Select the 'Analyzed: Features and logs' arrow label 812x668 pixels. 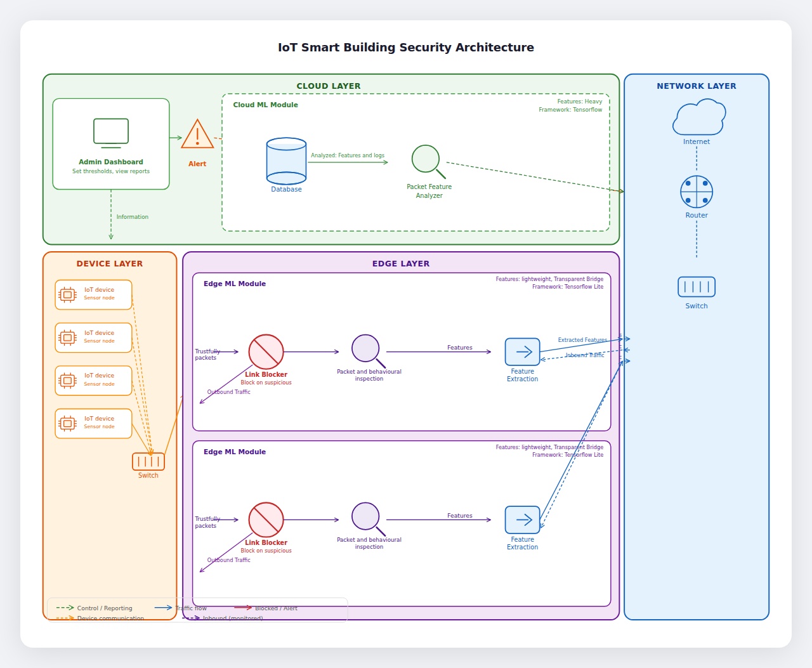pos(348,155)
